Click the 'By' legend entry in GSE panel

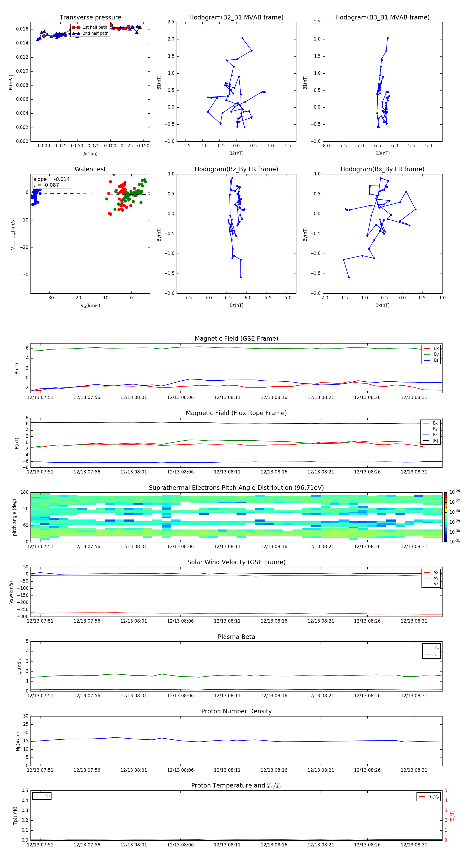click(431, 354)
